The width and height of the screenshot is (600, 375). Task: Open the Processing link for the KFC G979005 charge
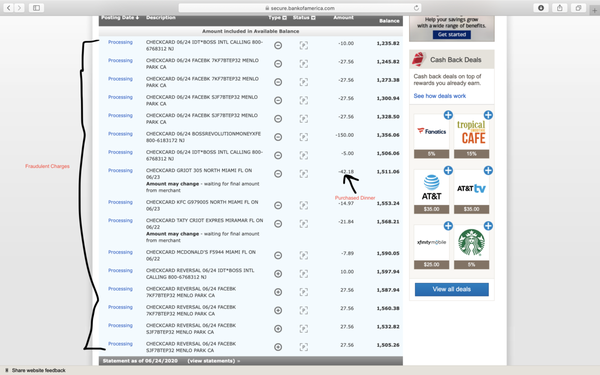point(120,202)
